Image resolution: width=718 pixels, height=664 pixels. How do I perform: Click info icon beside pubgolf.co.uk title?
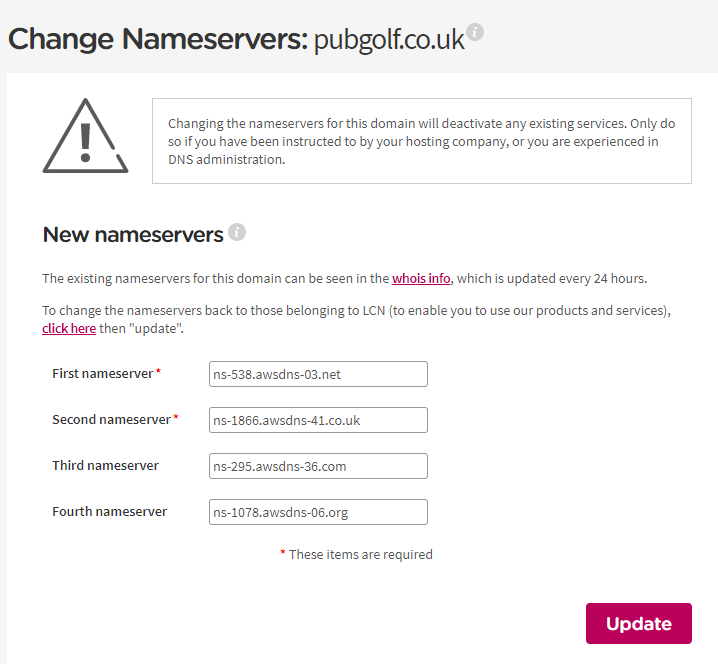coord(475,32)
